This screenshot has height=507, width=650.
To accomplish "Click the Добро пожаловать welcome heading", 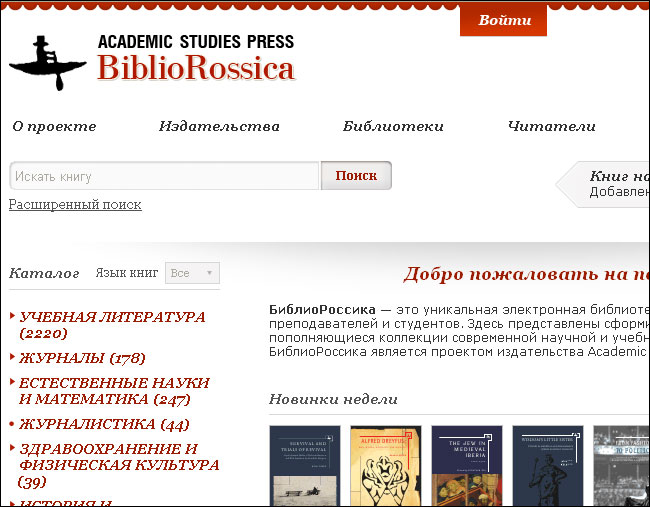I will pyautogui.click(x=526, y=274).
